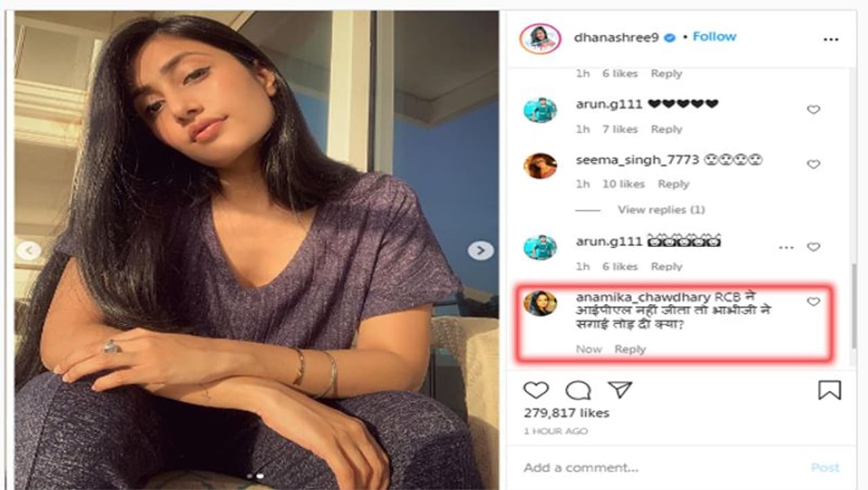Like the post with heart icon
The width and height of the screenshot is (868, 490).
pyautogui.click(x=536, y=390)
